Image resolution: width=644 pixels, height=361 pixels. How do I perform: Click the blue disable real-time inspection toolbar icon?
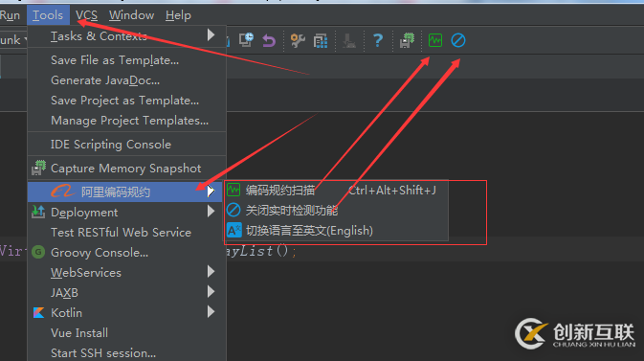[x=458, y=40]
